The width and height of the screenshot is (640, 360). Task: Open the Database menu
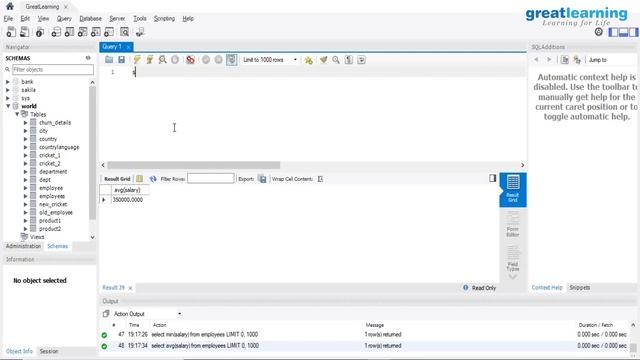[x=90, y=18]
